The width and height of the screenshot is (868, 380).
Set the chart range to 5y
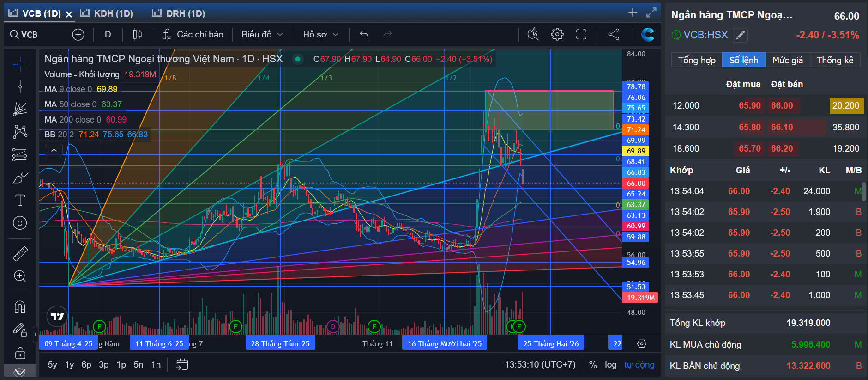click(53, 365)
